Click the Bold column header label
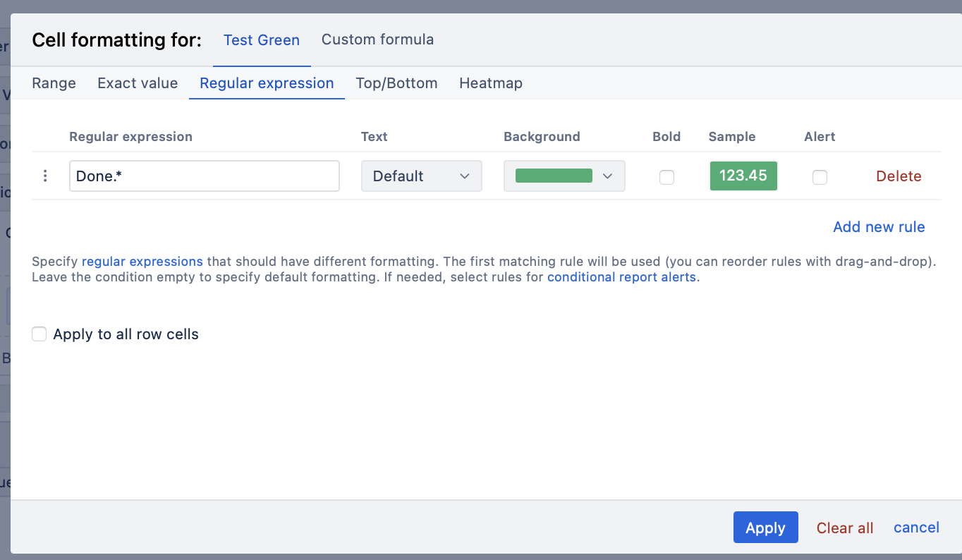962x560 pixels. click(666, 137)
